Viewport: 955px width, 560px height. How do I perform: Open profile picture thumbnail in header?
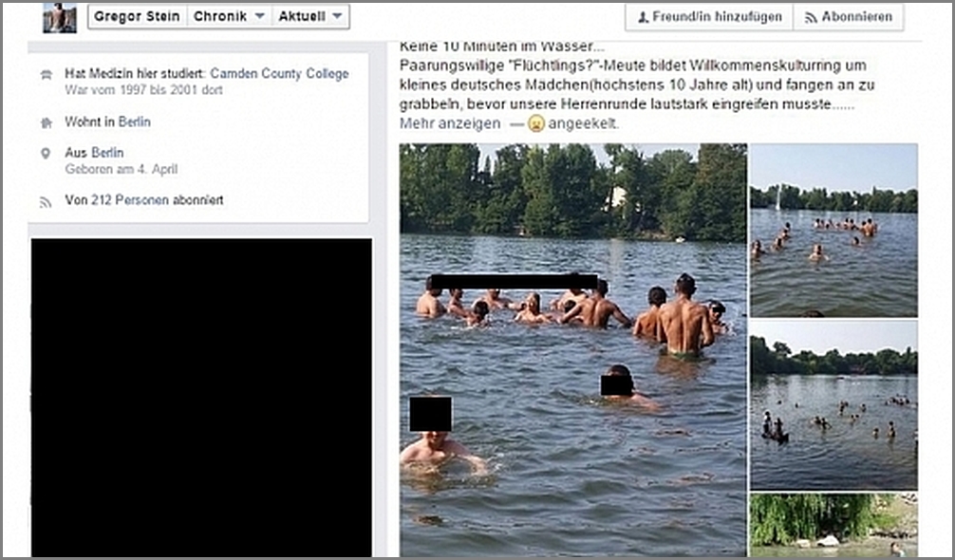tap(60, 17)
